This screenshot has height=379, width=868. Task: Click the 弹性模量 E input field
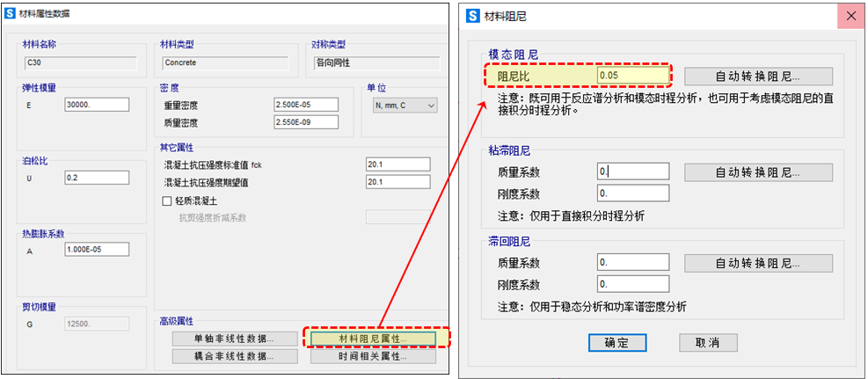coord(97,106)
